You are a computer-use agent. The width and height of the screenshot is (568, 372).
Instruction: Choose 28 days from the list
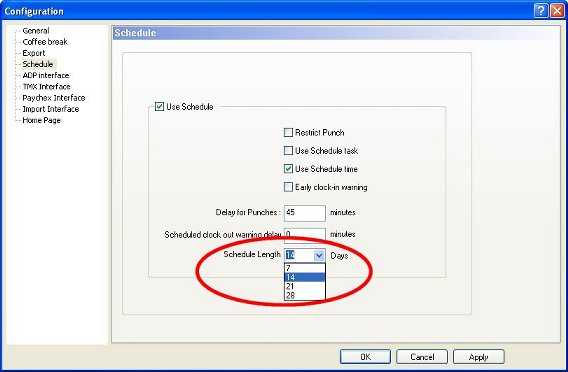click(x=305, y=296)
